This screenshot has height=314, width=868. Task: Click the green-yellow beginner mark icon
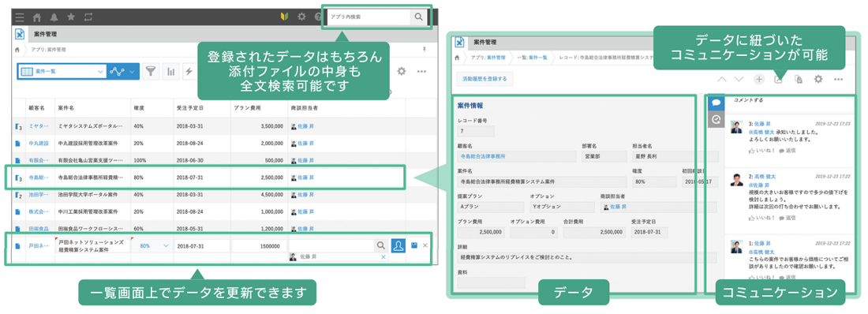[285, 17]
